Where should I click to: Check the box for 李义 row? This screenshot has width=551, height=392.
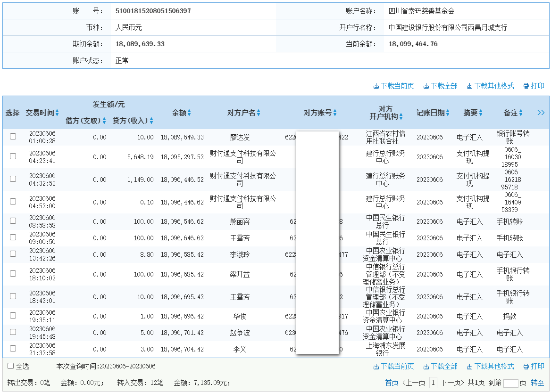click(x=13, y=349)
